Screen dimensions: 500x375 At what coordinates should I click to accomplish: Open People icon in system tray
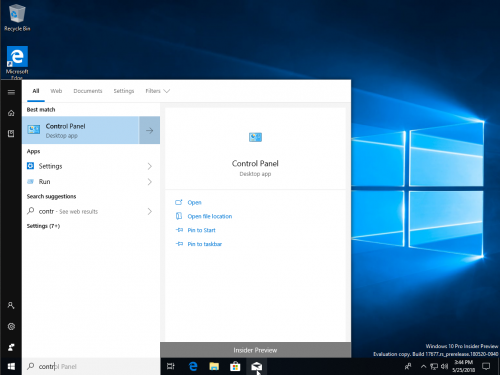(x=408, y=367)
